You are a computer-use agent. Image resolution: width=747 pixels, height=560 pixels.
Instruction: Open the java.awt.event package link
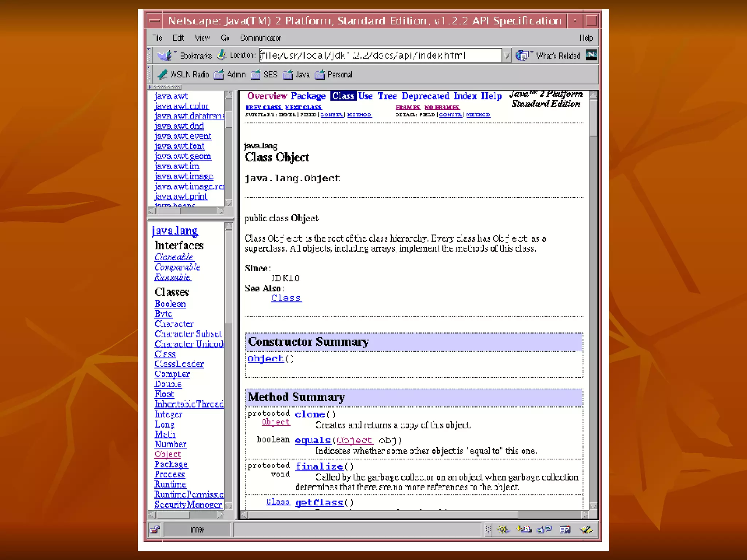coord(183,136)
